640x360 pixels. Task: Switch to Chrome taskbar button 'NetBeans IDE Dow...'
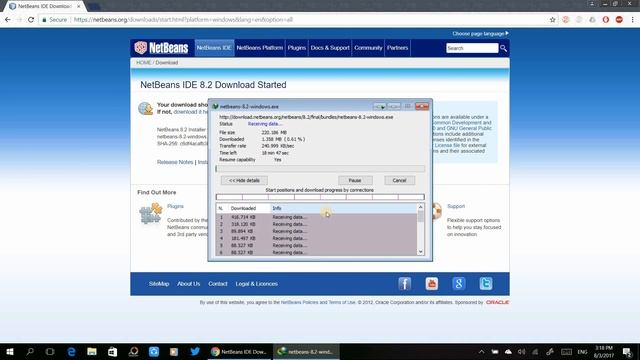click(239, 351)
